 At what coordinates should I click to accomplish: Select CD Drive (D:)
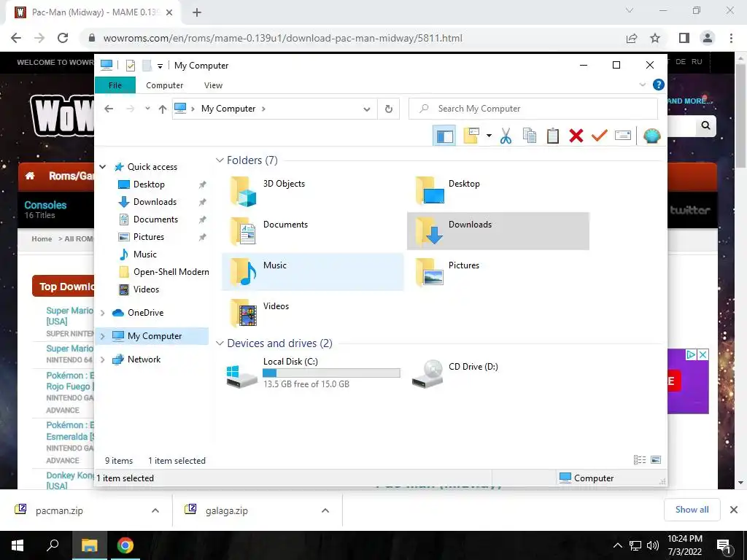pyautogui.click(x=498, y=373)
